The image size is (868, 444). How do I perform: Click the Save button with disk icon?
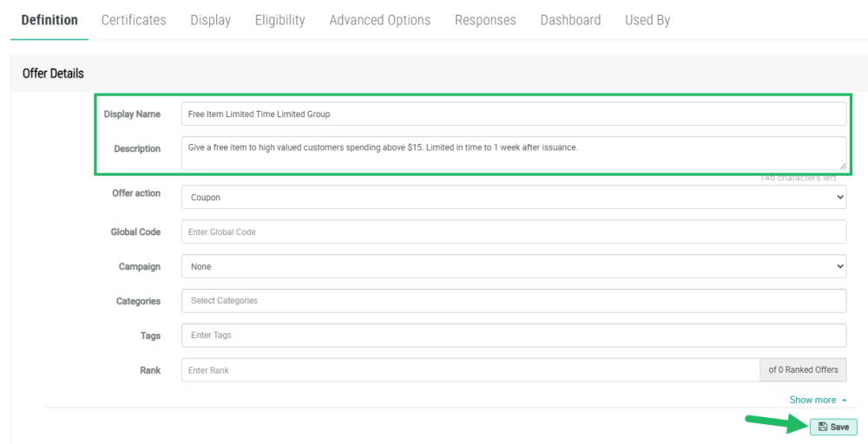(x=833, y=427)
